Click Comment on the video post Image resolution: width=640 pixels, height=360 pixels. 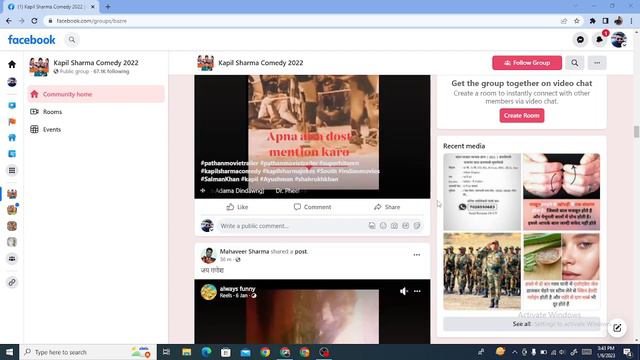point(312,207)
